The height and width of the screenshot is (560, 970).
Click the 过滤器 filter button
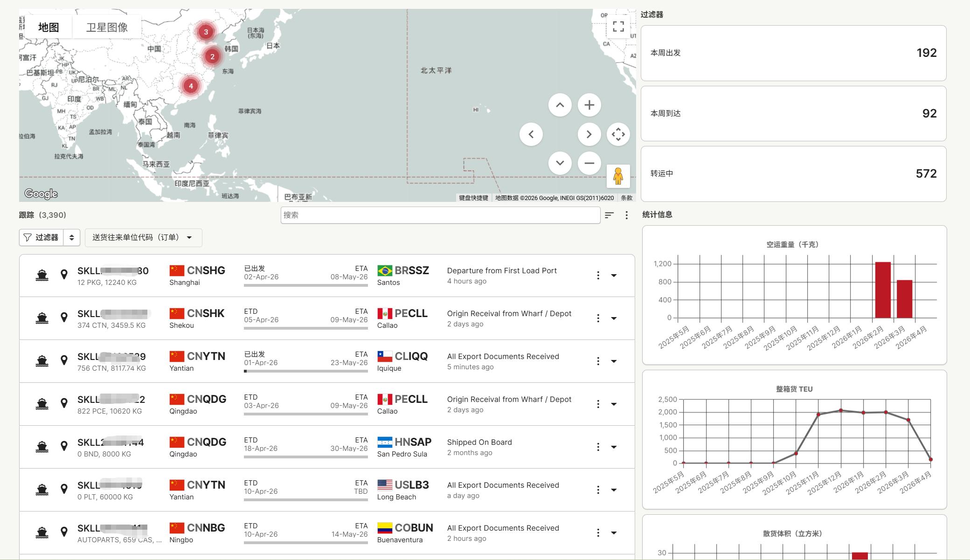pos(42,237)
